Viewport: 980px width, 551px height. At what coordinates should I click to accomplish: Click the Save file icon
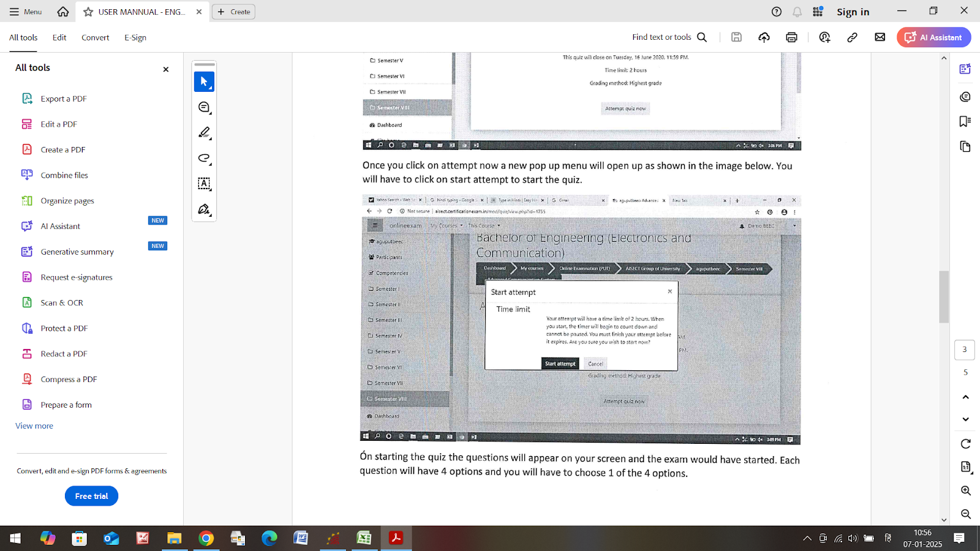(736, 37)
